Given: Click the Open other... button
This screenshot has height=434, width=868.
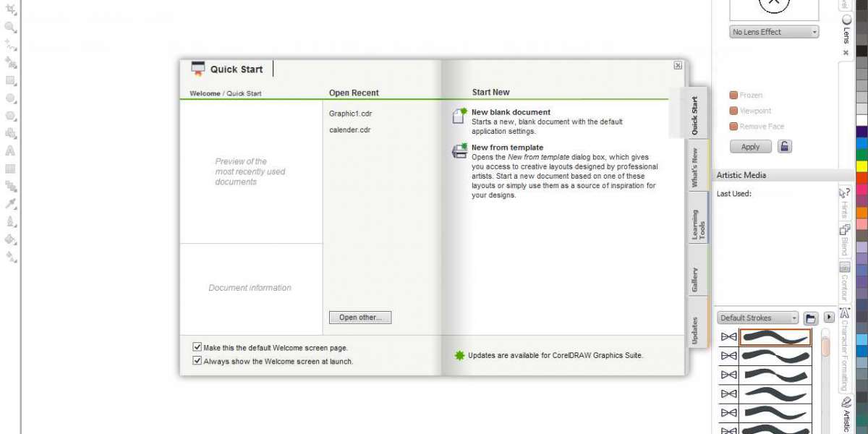Looking at the screenshot, I should 360,318.
